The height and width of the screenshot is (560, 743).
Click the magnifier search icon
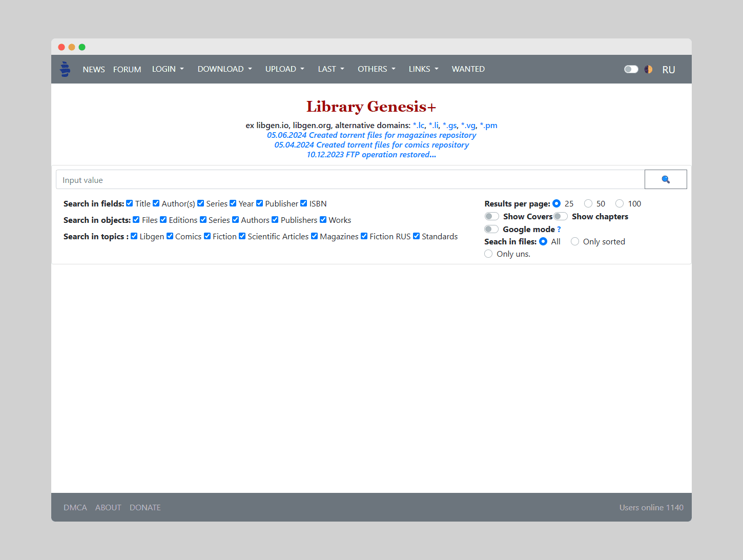[665, 179]
